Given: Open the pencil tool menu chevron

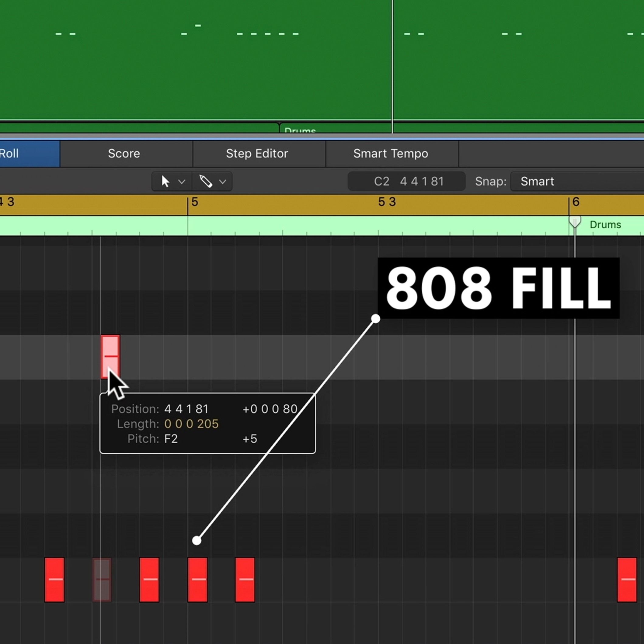Looking at the screenshot, I should coord(222,182).
